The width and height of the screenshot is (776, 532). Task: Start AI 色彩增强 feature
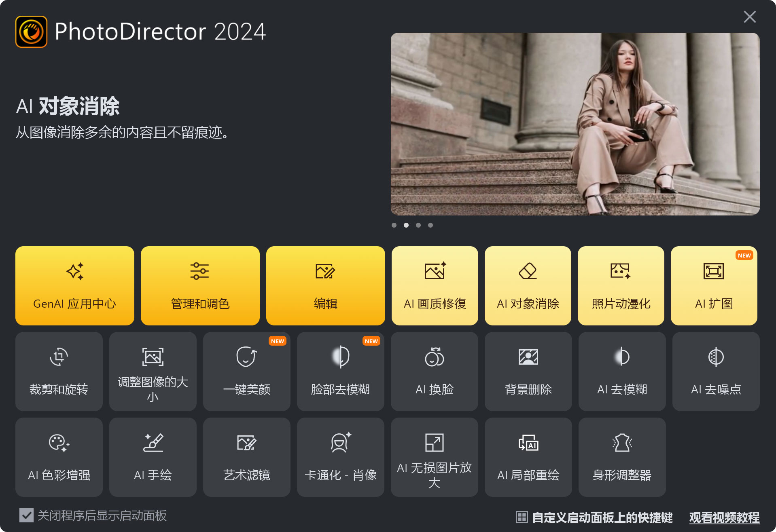tap(59, 457)
